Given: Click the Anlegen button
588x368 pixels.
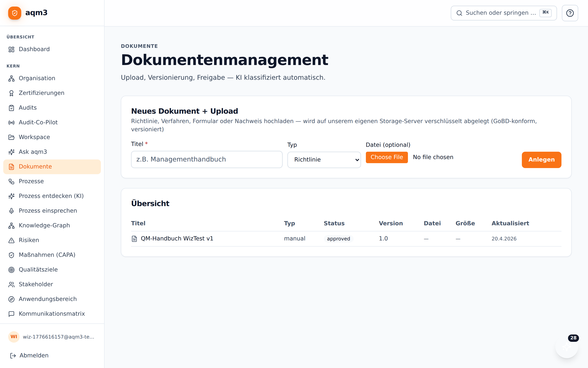Looking at the screenshot, I should tap(541, 160).
